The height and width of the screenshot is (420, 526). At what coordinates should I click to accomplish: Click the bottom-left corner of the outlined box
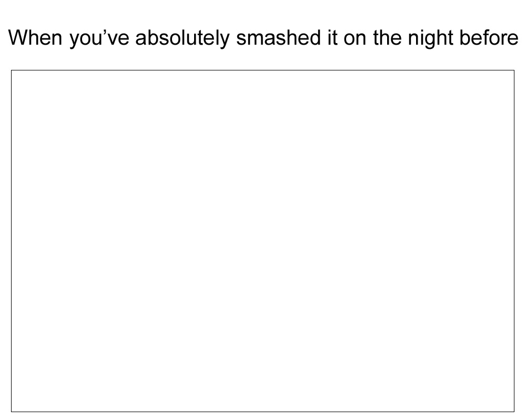coord(12,412)
